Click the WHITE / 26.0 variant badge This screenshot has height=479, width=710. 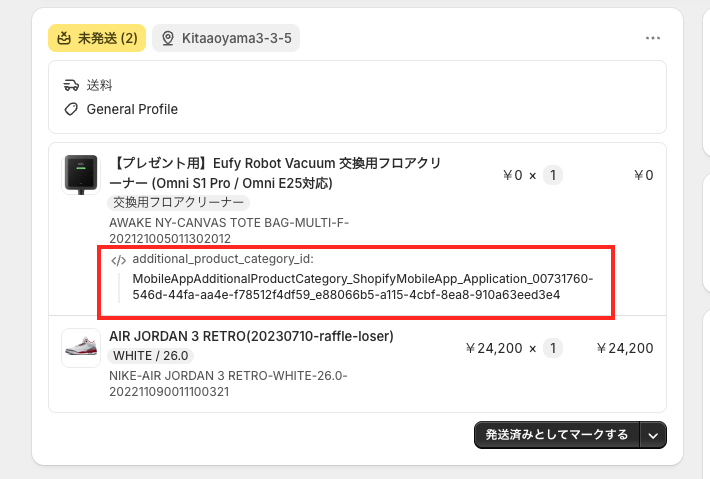click(x=151, y=355)
